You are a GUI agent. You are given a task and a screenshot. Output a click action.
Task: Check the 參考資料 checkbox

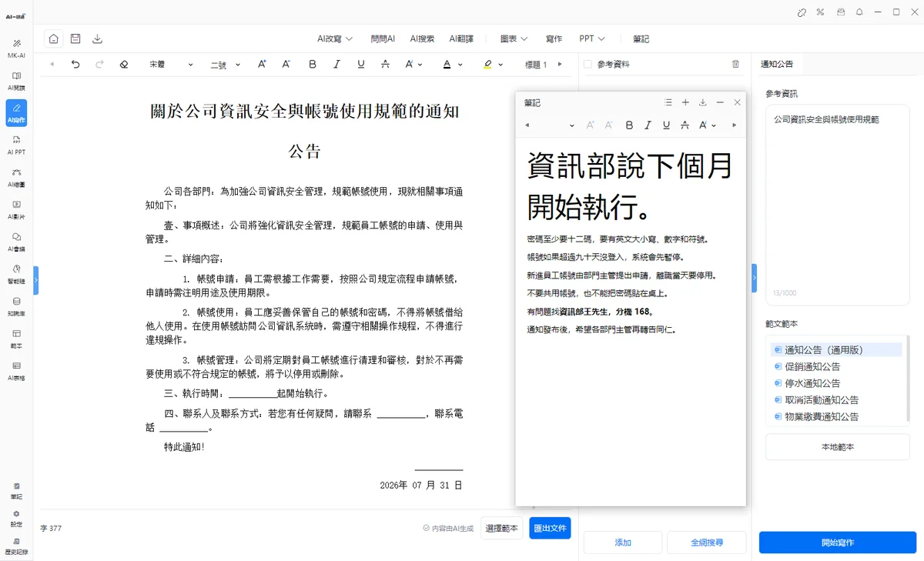click(x=588, y=65)
